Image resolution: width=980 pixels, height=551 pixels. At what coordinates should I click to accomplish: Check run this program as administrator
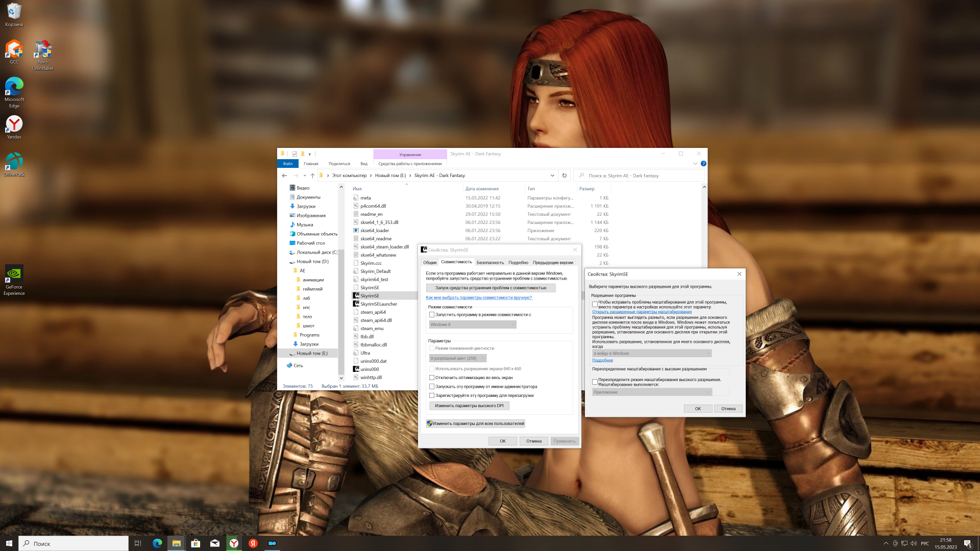click(432, 387)
